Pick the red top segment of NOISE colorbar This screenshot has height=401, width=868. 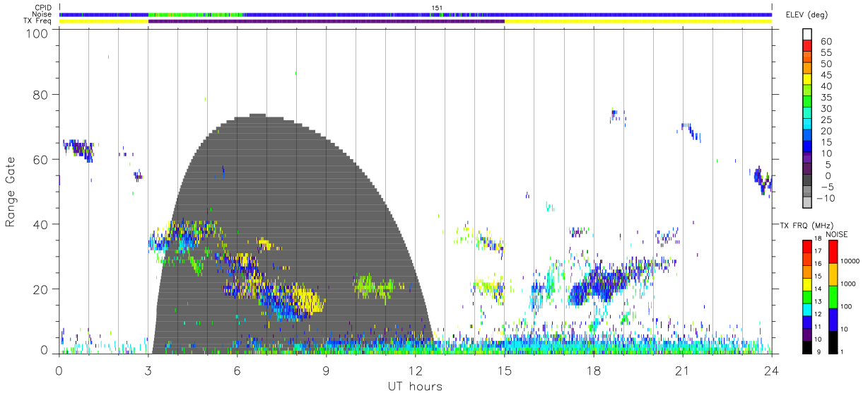coord(833,252)
